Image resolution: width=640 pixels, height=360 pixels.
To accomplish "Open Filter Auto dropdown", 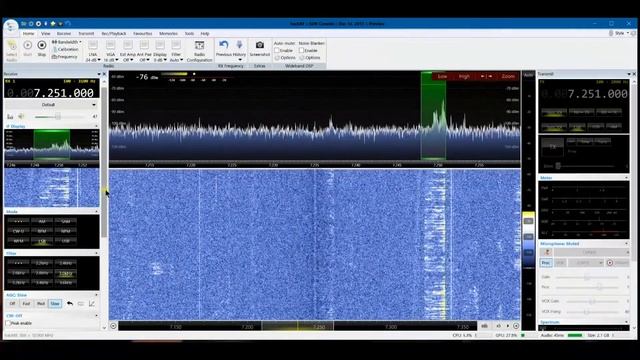I will click(176, 60).
